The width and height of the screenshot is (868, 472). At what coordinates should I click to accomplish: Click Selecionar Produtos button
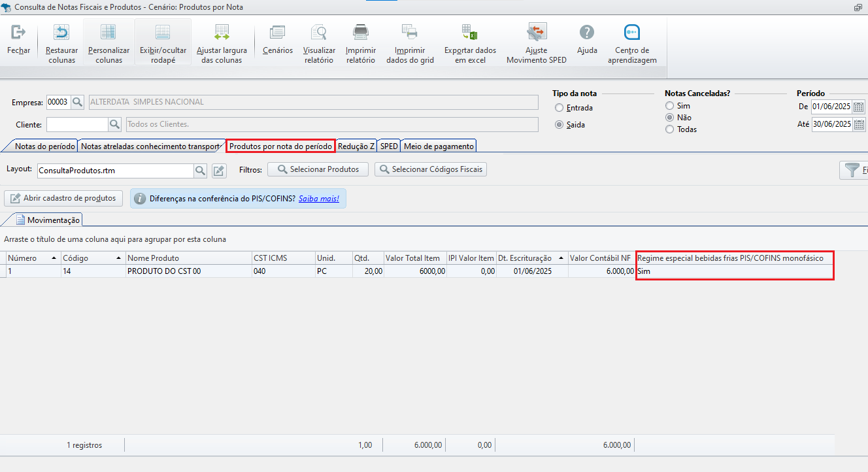click(318, 169)
